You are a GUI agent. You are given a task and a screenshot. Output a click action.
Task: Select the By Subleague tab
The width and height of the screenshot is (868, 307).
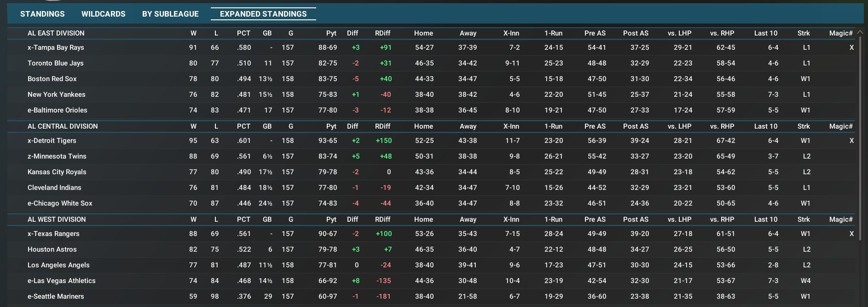[x=170, y=14]
